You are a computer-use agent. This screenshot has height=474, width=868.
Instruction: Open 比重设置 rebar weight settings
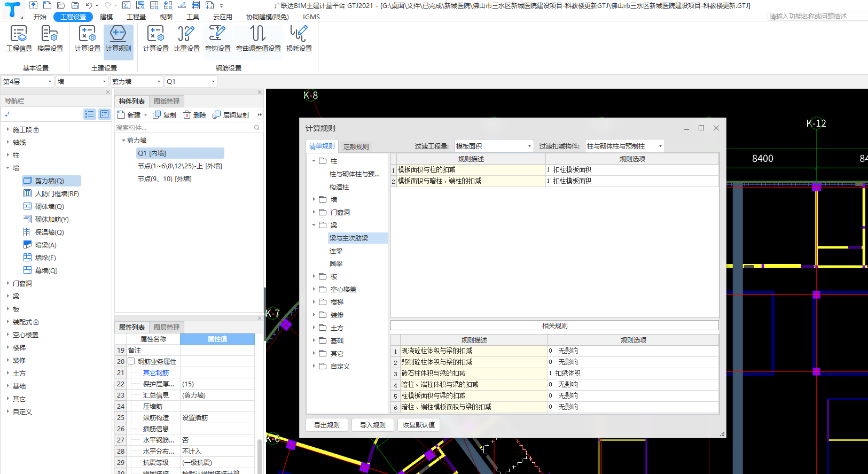point(186,38)
